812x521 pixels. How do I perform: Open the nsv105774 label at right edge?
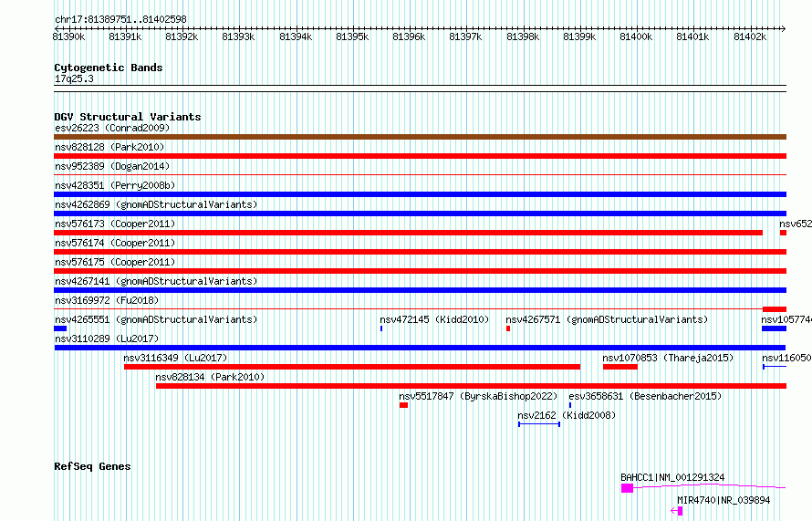pos(786,319)
